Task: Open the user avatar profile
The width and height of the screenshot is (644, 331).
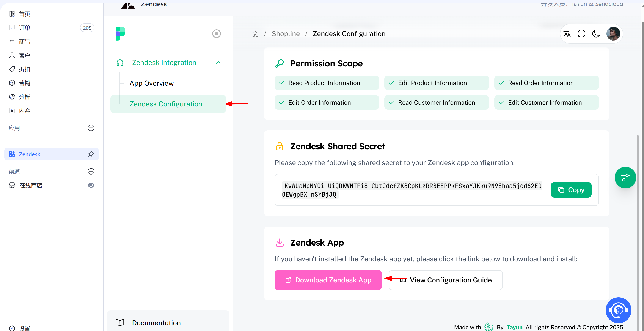Action: [613, 33]
